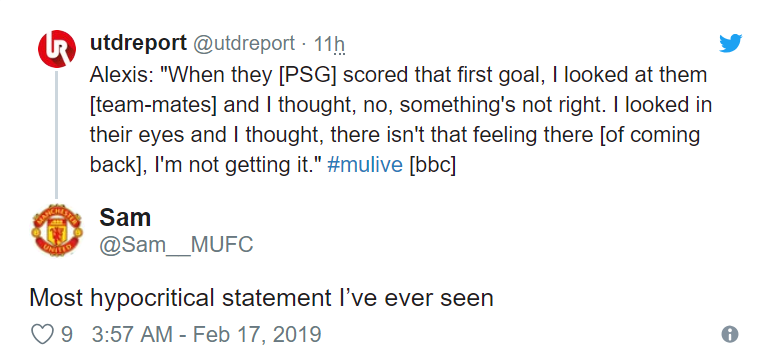Follow the #mulive hashtag

tap(364, 165)
